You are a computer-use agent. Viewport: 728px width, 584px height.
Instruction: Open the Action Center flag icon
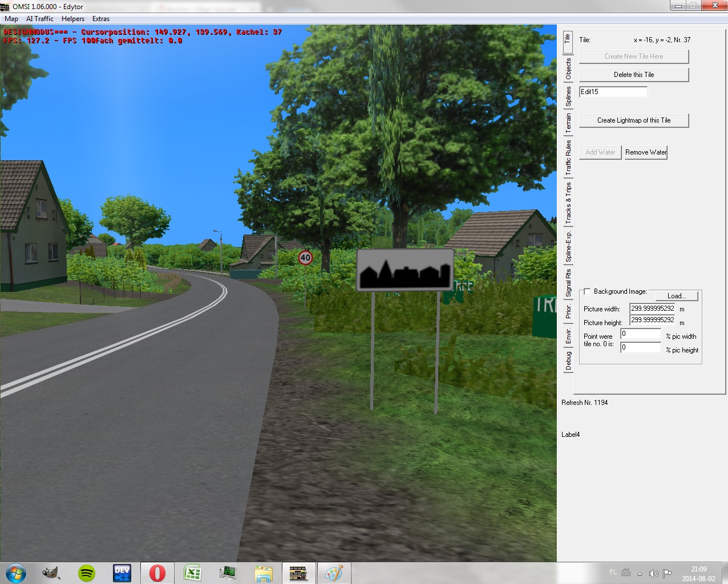[668, 573]
